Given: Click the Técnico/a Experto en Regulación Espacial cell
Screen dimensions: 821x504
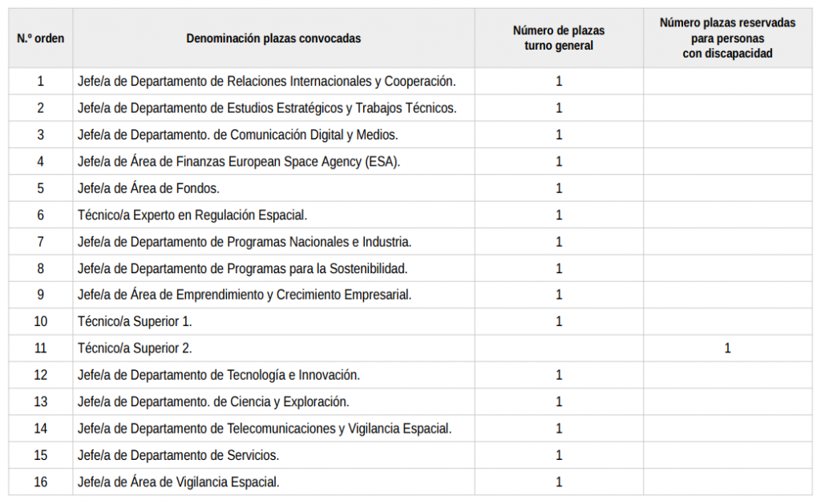Looking at the screenshot, I should pyautogui.click(x=192, y=215).
